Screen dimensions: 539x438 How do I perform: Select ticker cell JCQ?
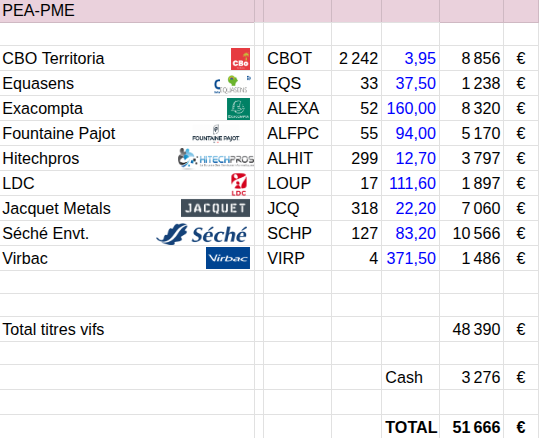pos(297,208)
